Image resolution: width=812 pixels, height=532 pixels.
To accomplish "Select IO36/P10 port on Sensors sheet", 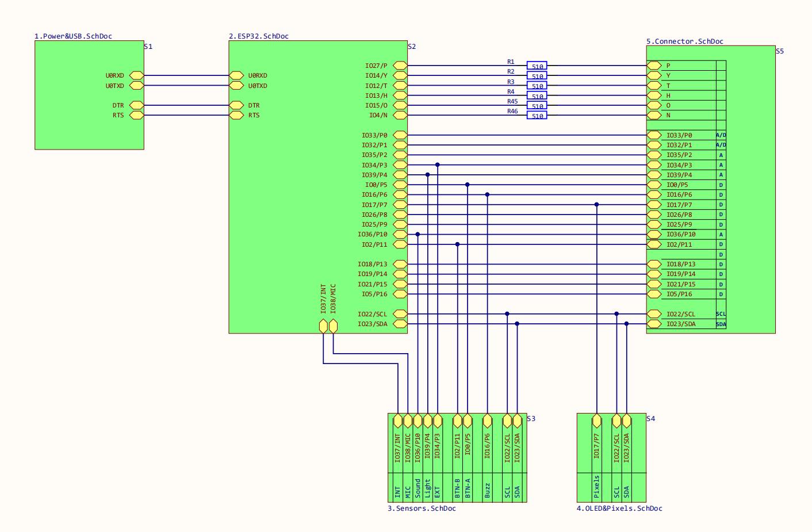I will 418,421.
